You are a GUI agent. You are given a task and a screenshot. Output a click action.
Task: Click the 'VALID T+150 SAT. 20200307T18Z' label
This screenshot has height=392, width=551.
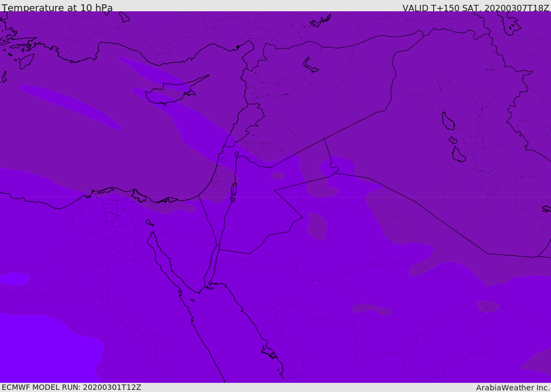pos(476,8)
